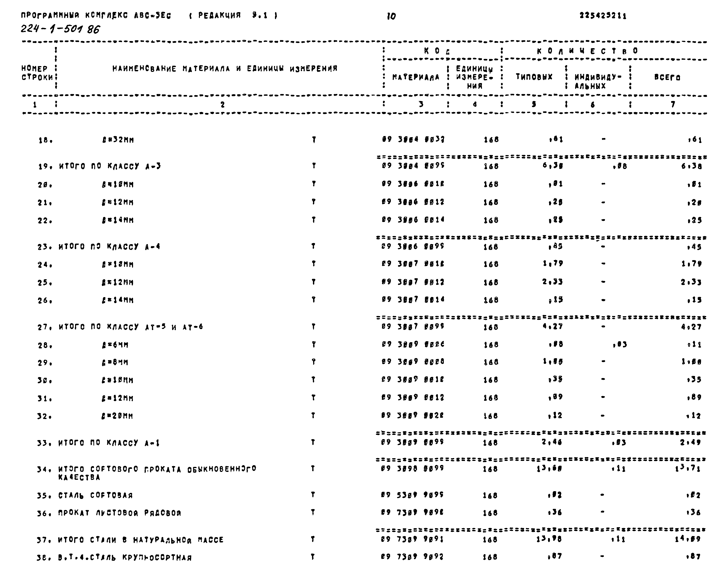The image size is (728, 569).
Task: Click material code '09 7309 9092'
Action: tap(413, 557)
